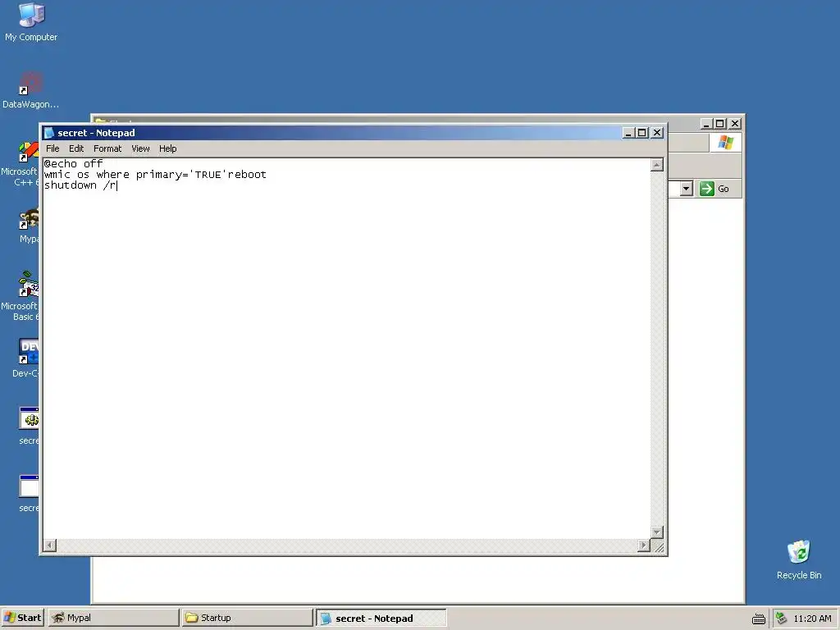The height and width of the screenshot is (630, 840).
Task: Switch to Startup folder in taskbar
Action: pyautogui.click(x=247, y=618)
